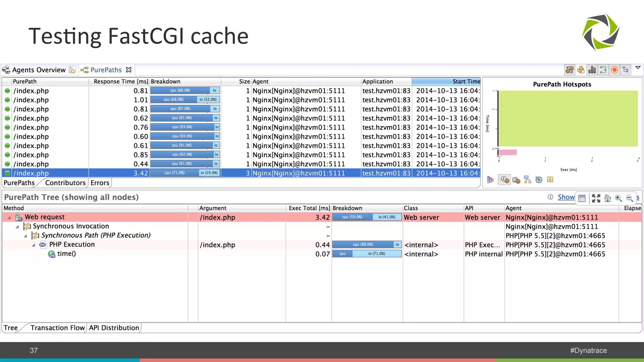
Task: Select the time() tree row
Action: (x=321, y=254)
